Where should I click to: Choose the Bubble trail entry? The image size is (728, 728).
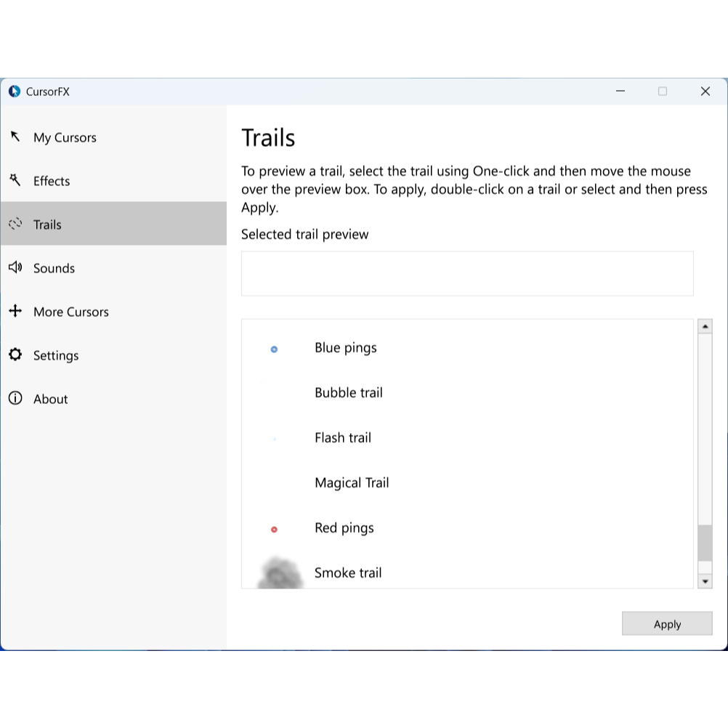point(349,393)
